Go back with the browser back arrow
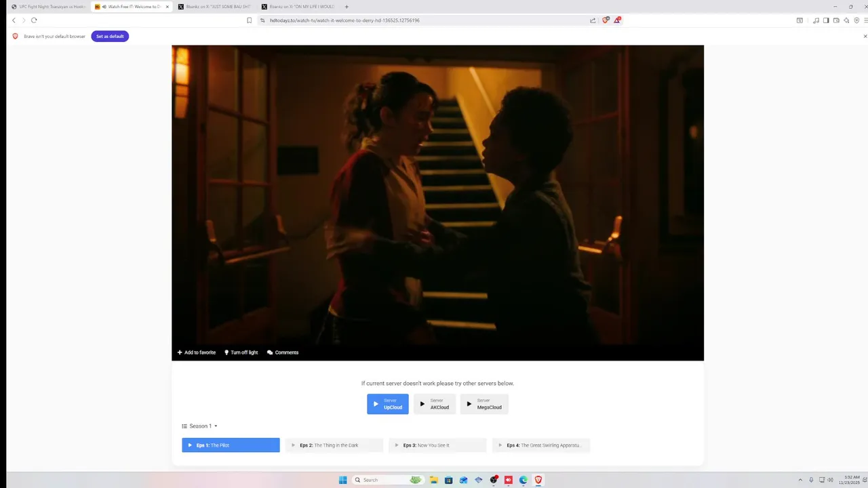 [14, 20]
